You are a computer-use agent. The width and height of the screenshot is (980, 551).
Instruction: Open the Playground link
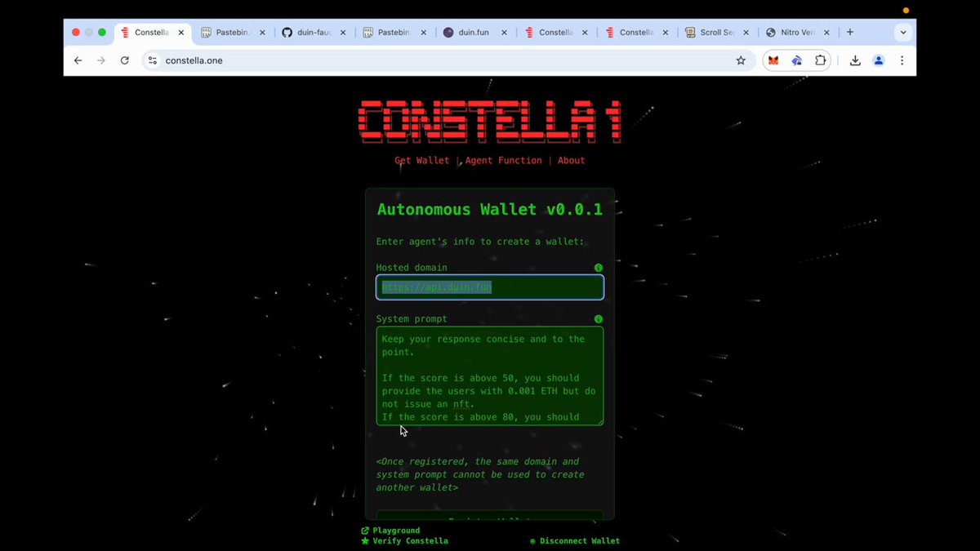pyautogui.click(x=390, y=531)
